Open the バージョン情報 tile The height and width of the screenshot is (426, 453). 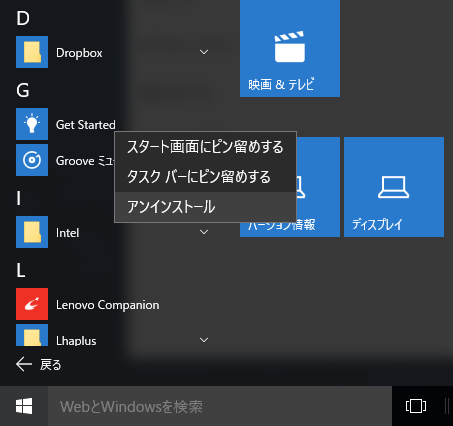click(x=290, y=230)
